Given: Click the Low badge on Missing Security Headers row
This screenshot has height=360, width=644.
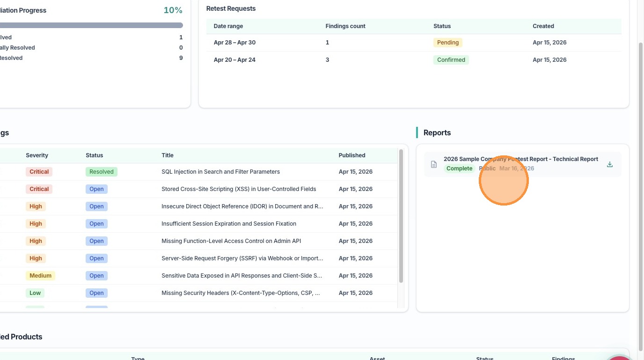Looking at the screenshot, I should 35,293.
